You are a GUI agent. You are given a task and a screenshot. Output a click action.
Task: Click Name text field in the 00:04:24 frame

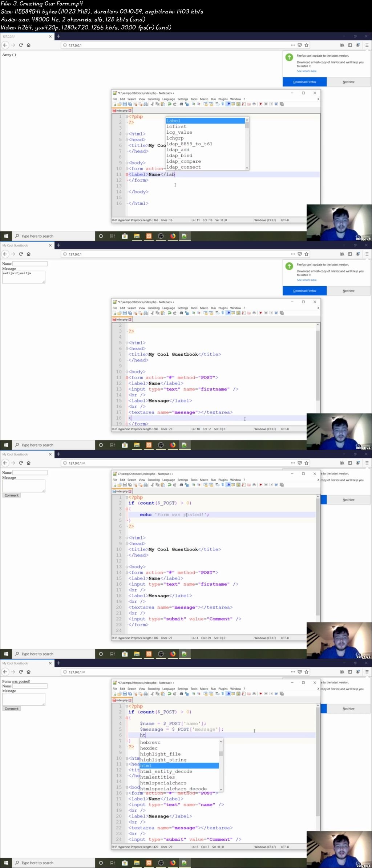pyautogui.click(x=30, y=263)
